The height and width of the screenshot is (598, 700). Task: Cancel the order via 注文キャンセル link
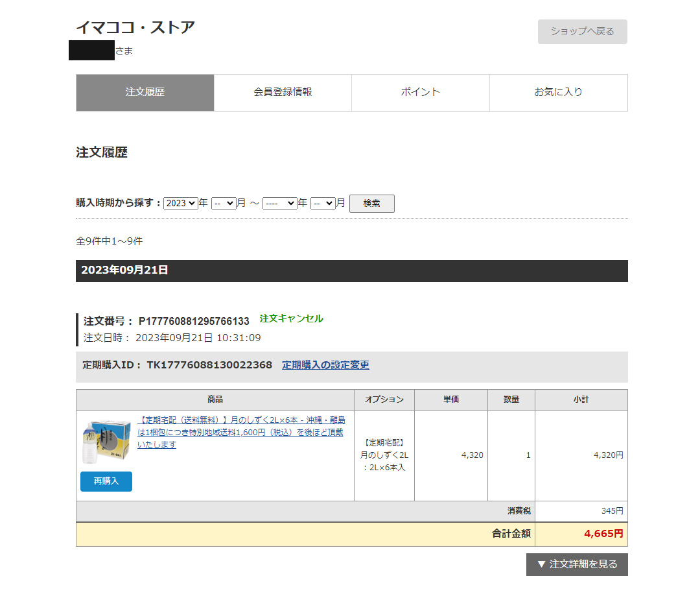[292, 318]
